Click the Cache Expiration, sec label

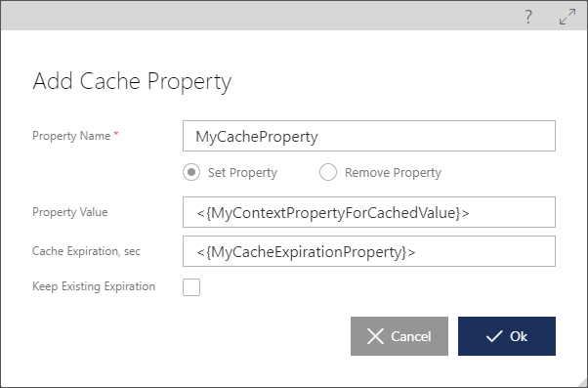tap(86, 251)
